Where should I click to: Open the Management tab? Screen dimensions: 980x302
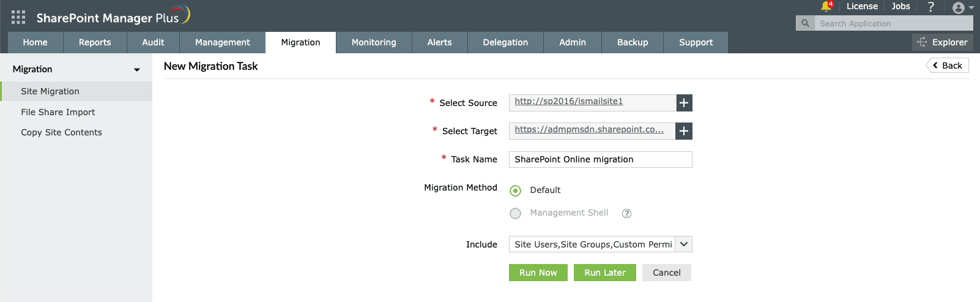(223, 42)
